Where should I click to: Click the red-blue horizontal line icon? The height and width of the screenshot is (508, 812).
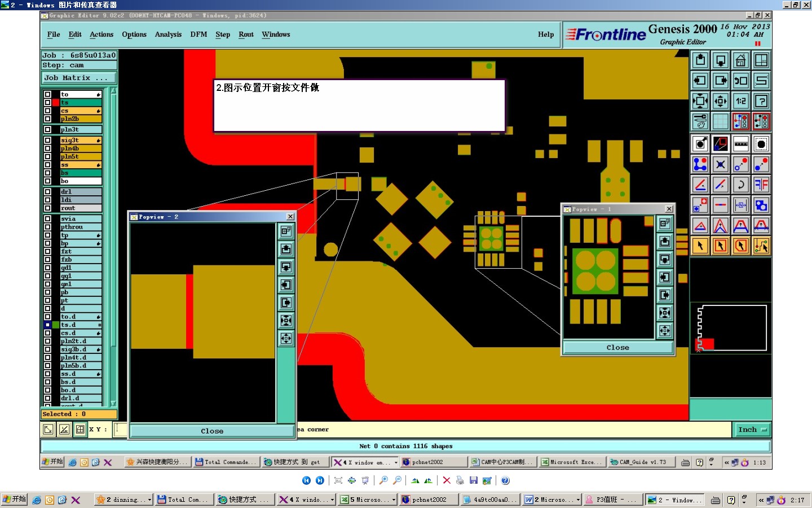coord(720,205)
